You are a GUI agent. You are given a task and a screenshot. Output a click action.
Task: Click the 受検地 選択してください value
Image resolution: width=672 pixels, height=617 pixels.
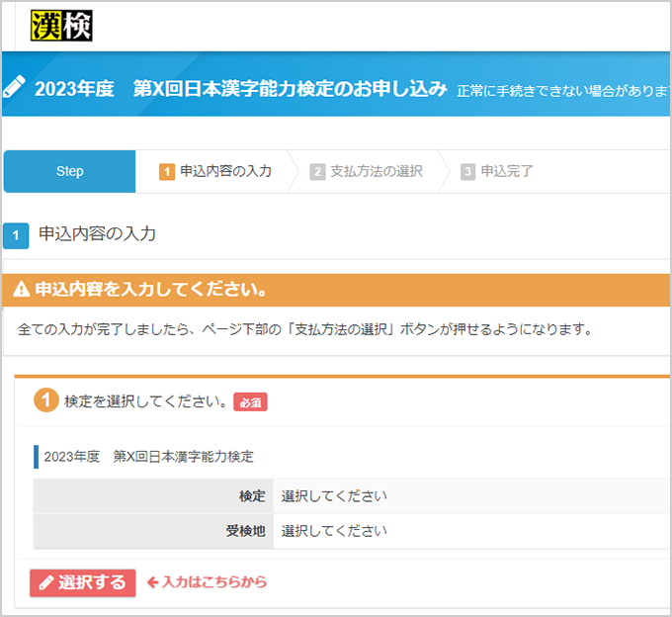334,531
